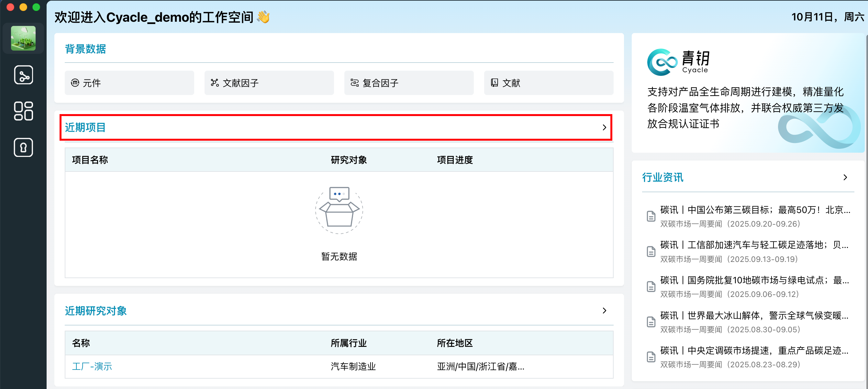Open the keyhole security icon in sidebar

[x=23, y=147]
